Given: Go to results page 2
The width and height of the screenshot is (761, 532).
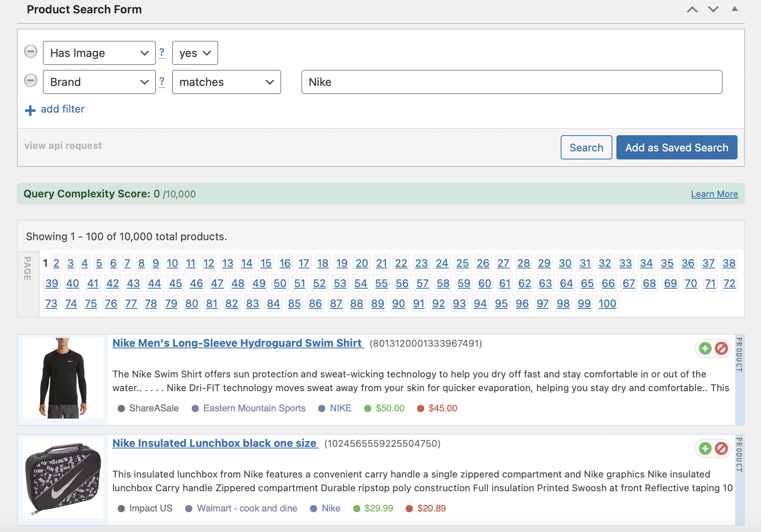Looking at the screenshot, I should 56,263.
